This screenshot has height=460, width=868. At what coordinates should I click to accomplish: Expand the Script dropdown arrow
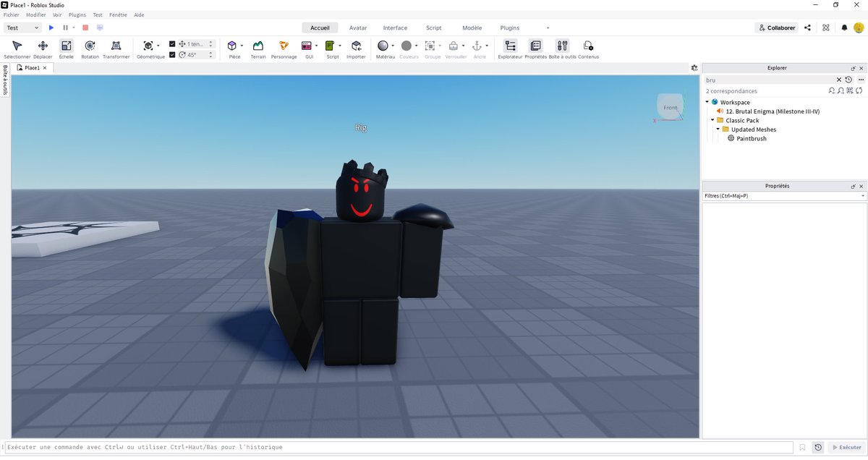point(340,46)
